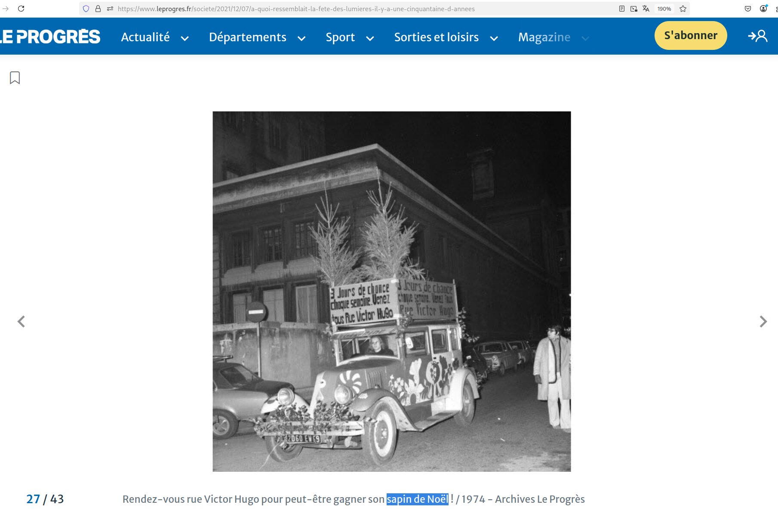Viewport: 778px width, 532px height.
Task: Advance to the next gallery photo
Action: pyautogui.click(x=763, y=322)
